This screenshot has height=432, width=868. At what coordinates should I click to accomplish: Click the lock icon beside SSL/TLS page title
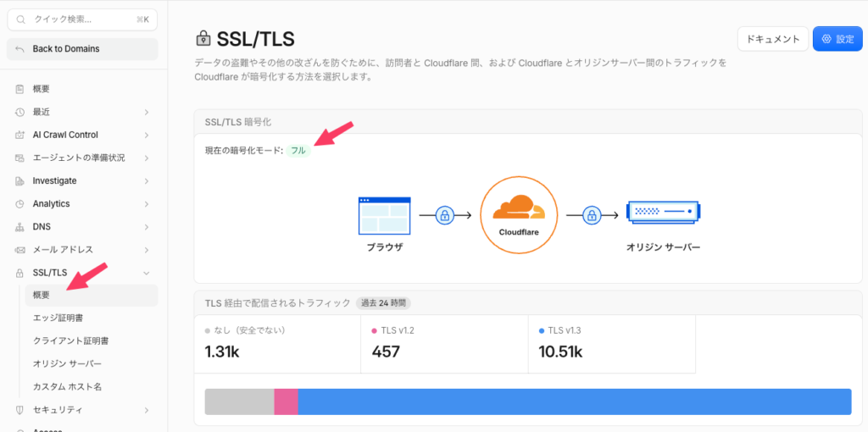coord(203,39)
